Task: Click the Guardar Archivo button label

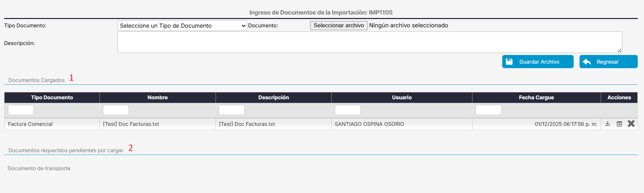Action: (x=539, y=62)
